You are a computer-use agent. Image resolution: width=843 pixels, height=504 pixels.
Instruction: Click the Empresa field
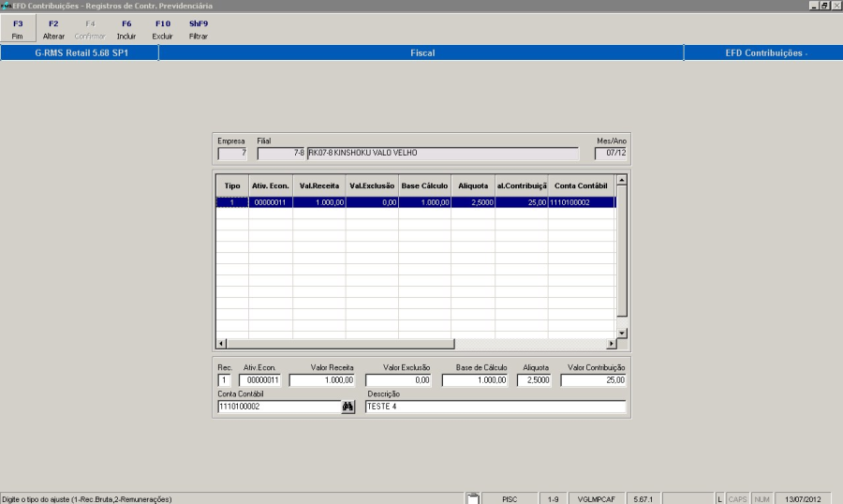click(232, 154)
